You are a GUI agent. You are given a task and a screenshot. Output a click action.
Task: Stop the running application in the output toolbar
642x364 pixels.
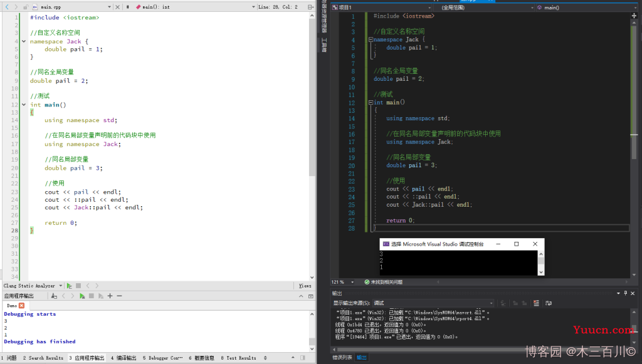click(x=92, y=296)
